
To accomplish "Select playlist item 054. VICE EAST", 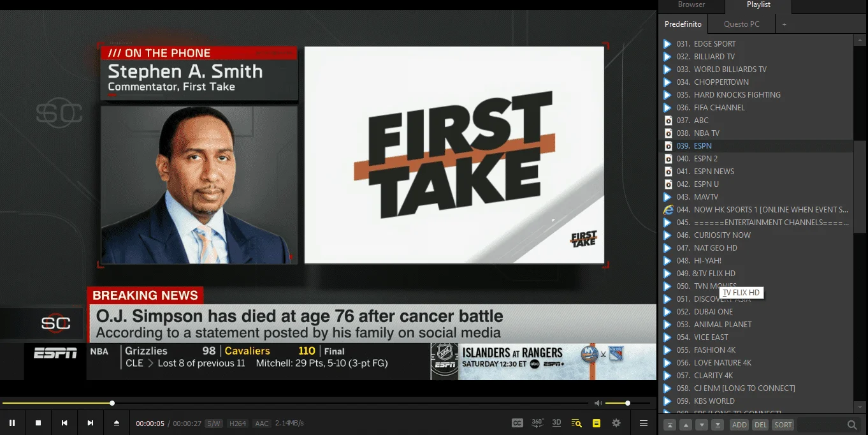I will [756, 337].
